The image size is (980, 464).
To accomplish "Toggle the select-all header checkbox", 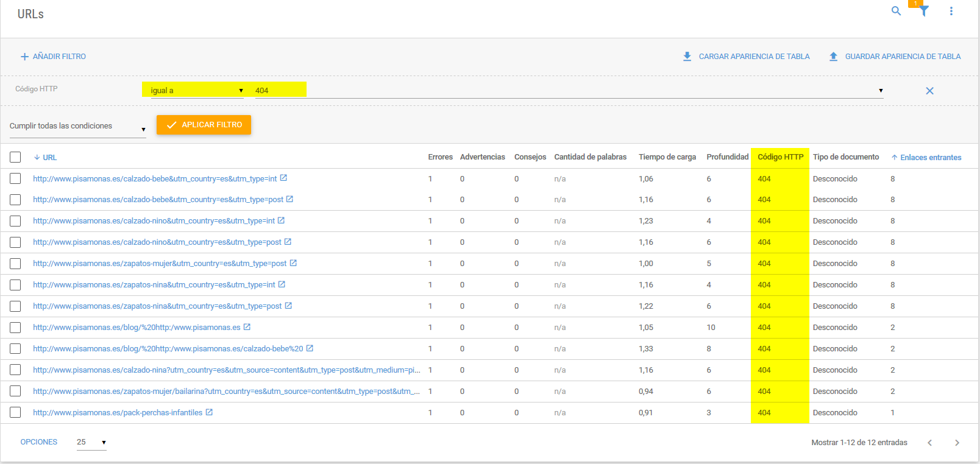I will click(x=15, y=157).
